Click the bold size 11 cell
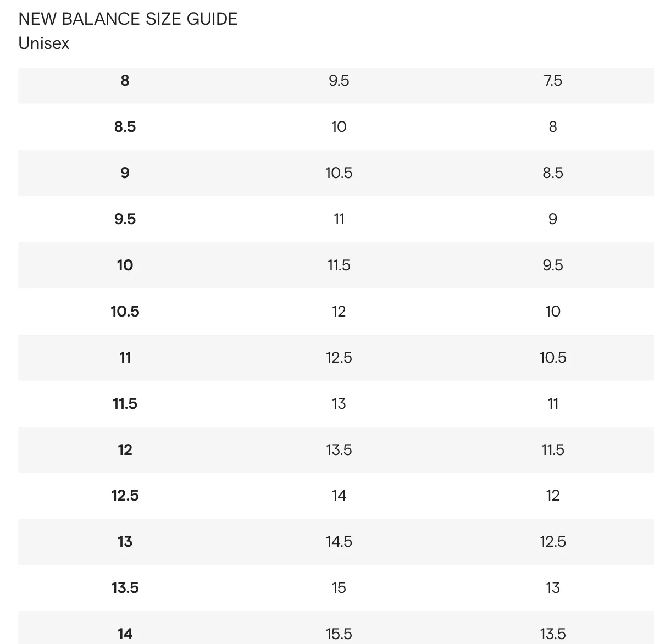The image size is (654, 644). (125, 358)
